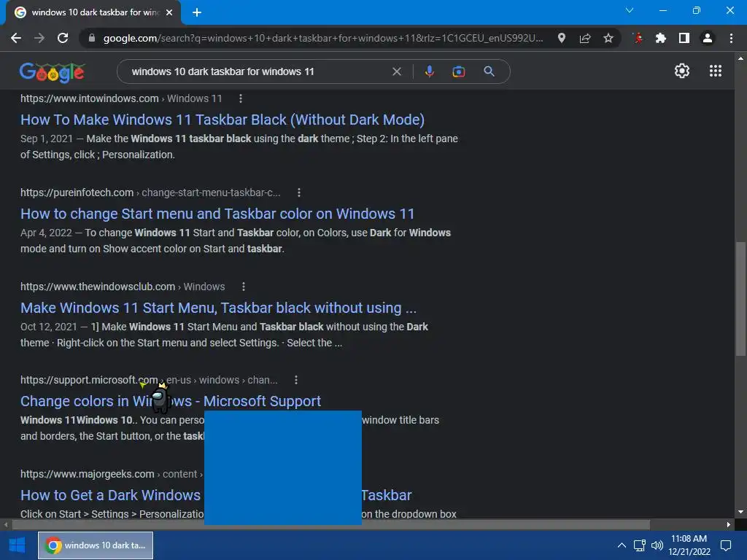Open options for pureinfotech.com result

tap(298, 192)
